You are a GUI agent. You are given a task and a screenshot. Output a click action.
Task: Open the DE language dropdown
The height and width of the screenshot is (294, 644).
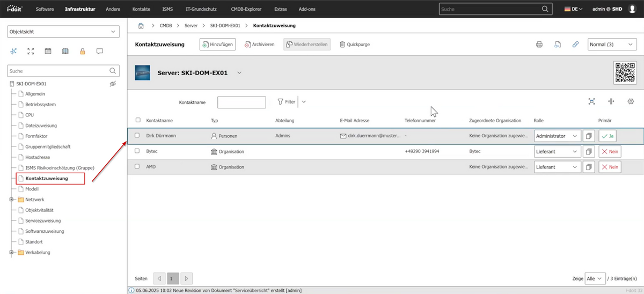[x=574, y=9]
